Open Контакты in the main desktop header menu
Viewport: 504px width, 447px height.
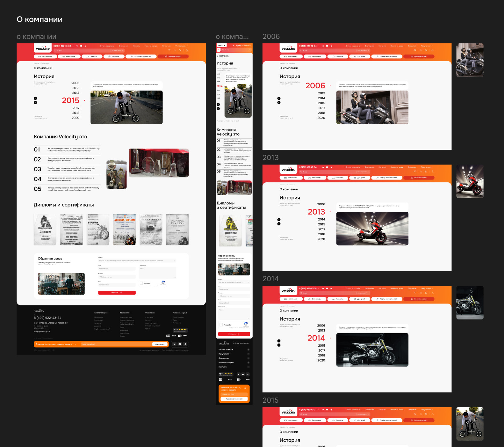point(136,46)
